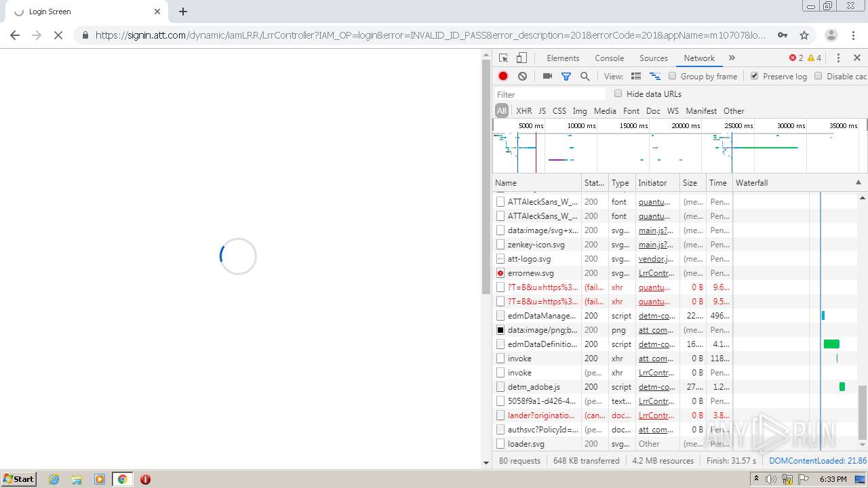
Task: Filter requests by WS
Action: point(673,110)
